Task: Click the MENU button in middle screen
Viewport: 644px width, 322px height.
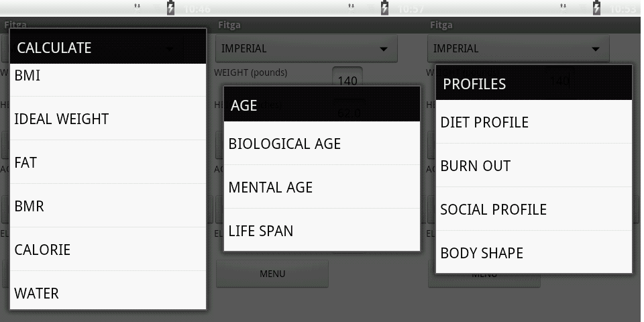Action: [272, 274]
